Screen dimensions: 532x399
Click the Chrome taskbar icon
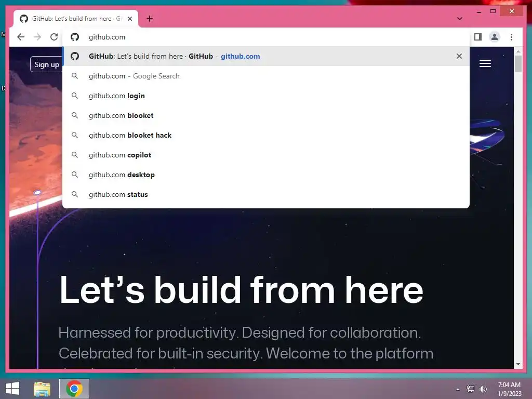[74, 389]
